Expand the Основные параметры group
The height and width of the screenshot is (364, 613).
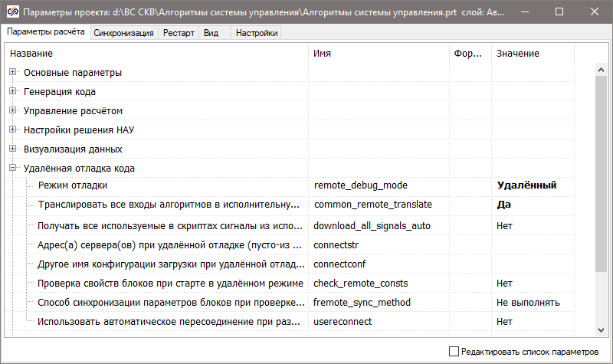click(13, 72)
